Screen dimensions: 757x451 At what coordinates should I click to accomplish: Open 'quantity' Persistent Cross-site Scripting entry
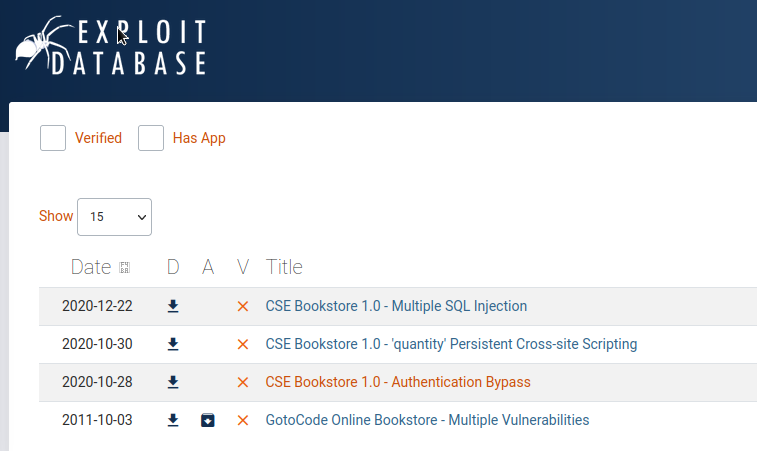[x=451, y=344]
